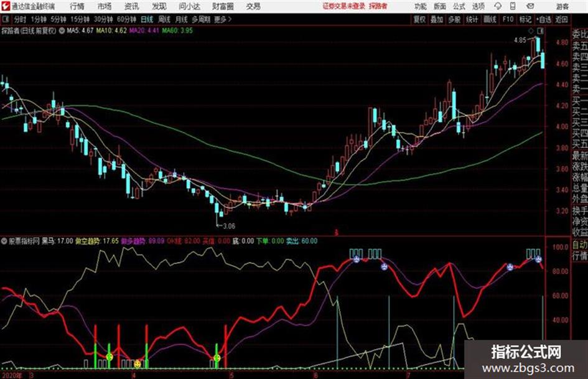The width and height of the screenshot is (588, 379).
Task: Click the 叠加 overlay toolbar button
Action: 437,19
